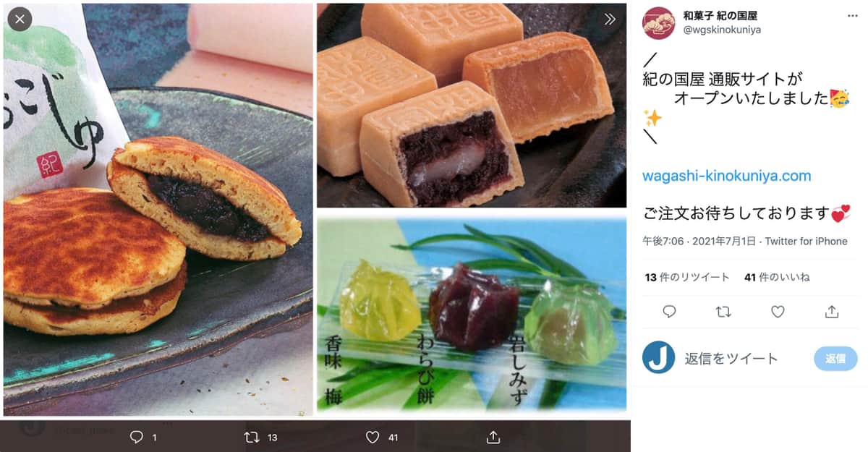The height and width of the screenshot is (452, 868).
Task: Open 和菓子 紀の国屋 profile avatar
Action: (x=659, y=22)
